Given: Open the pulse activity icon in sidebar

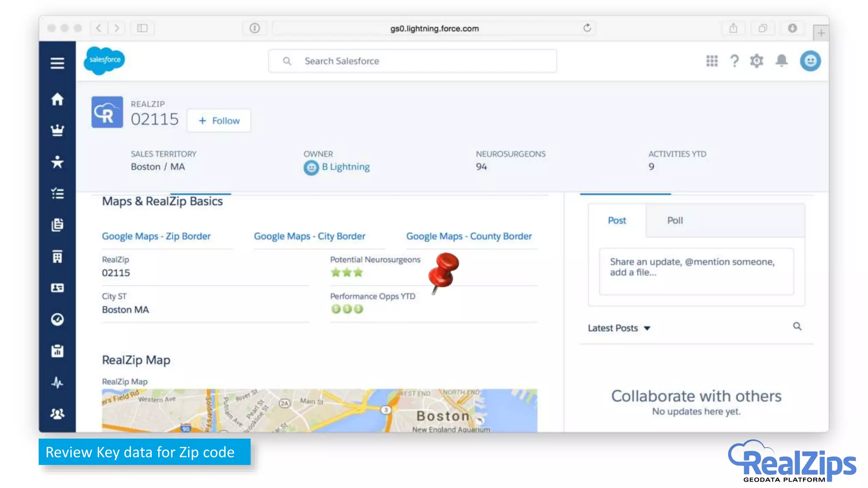Looking at the screenshot, I should 57,383.
